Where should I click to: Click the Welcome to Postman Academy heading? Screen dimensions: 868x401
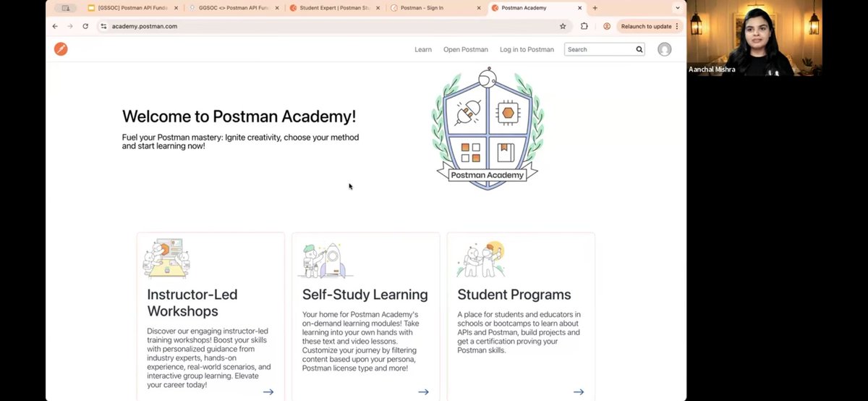coord(239,117)
